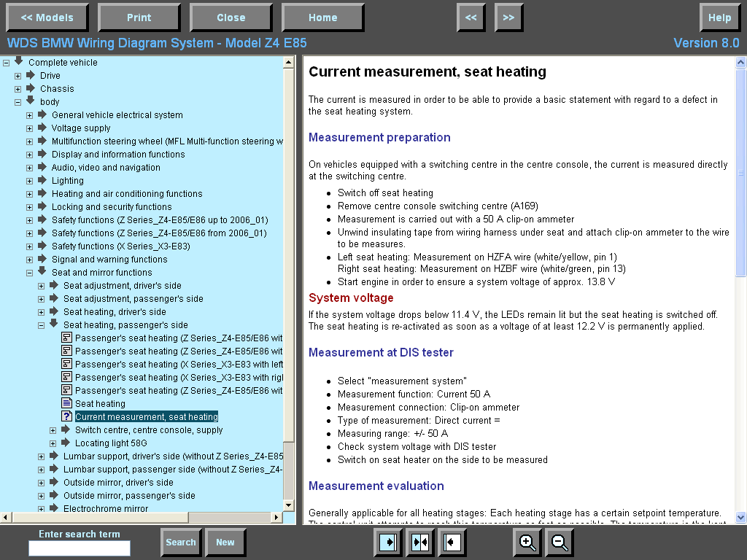This screenshot has width=747, height=560.
Task: Select Locking and security functions
Action: (112, 206)
